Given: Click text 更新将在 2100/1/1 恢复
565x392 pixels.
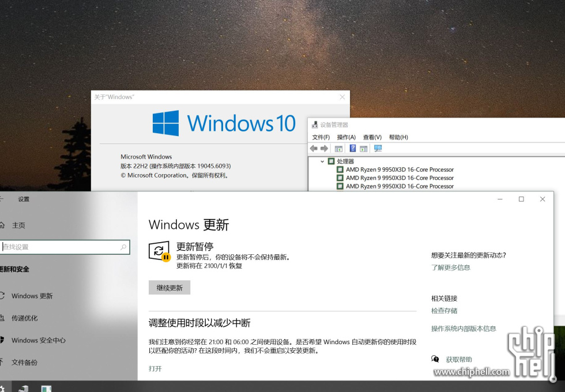Looking at the screenshot, I should (x=209, y=266).
